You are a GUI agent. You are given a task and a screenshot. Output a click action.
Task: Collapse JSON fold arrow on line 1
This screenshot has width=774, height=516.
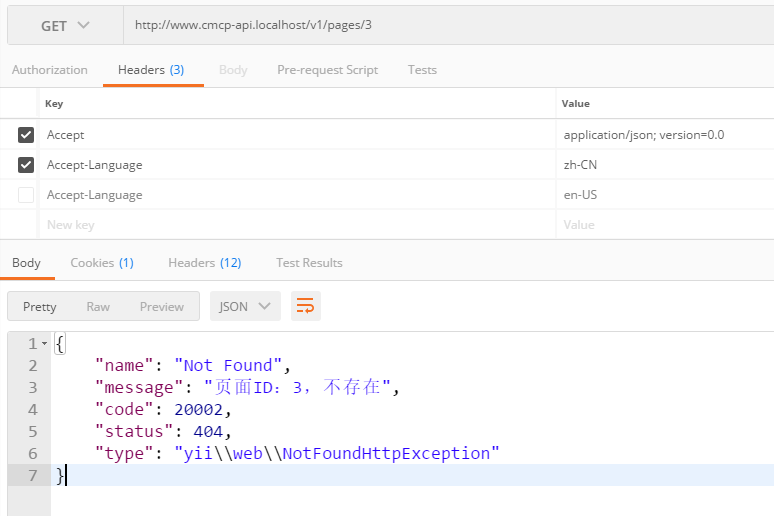pyautogui.click(x=44, y=344)
